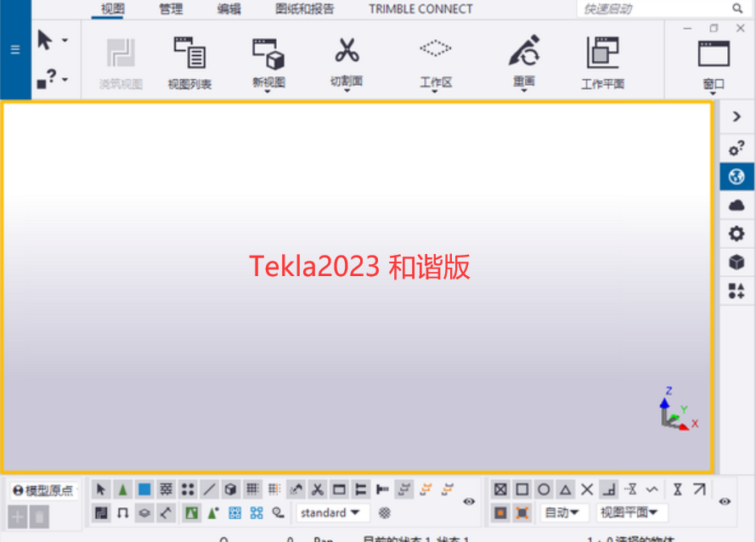756x542 pixels.
Task: Expand the side pane with the chevron
Action: point(736,116)
